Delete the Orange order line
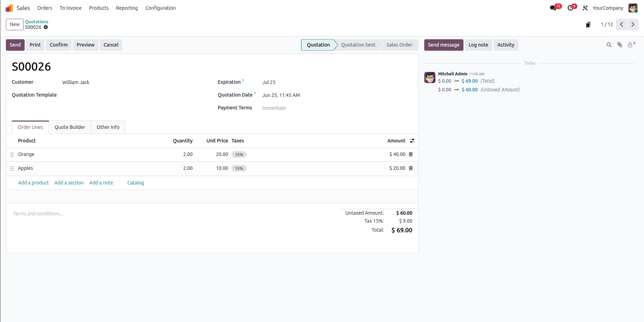Screen dimensions: 644x322 pyautogui.click(x=411, y=154)
